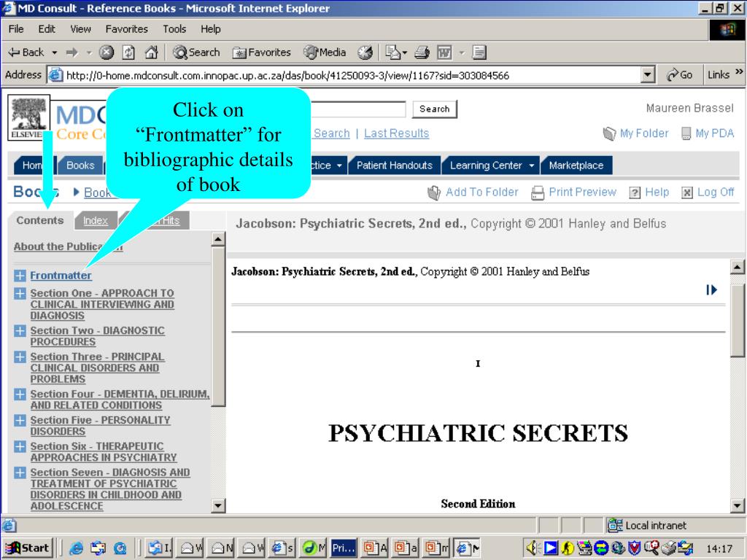Open My PDA link

pyautogui.click(x=708, y=133)
